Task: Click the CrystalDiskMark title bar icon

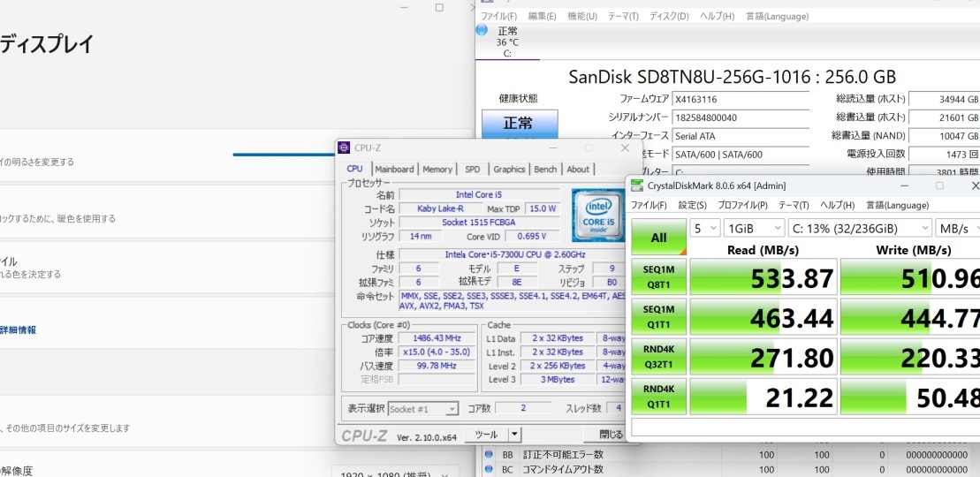Action: [x=637, y=185]
